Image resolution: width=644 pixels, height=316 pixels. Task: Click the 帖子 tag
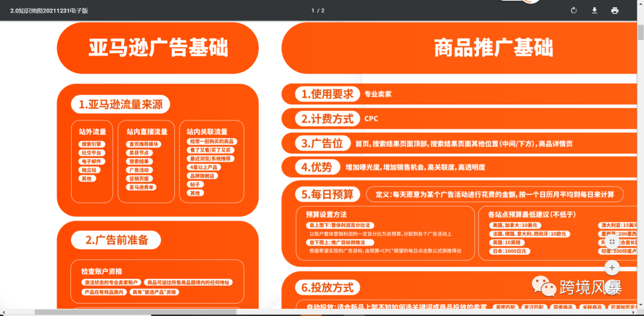195,184
